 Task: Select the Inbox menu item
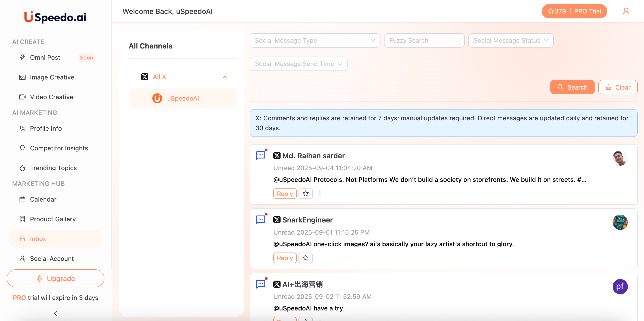tap(38, 239)
